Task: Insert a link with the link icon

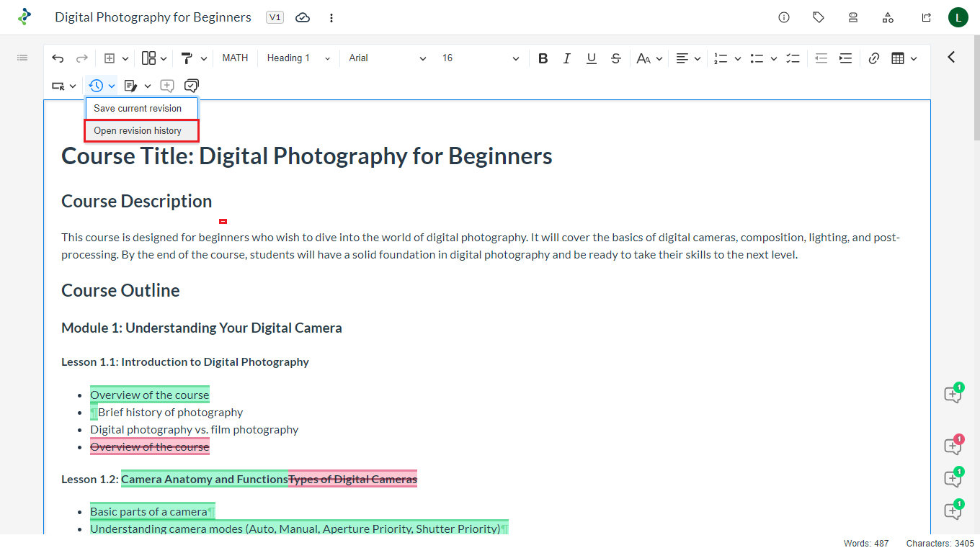Action: 873,58
